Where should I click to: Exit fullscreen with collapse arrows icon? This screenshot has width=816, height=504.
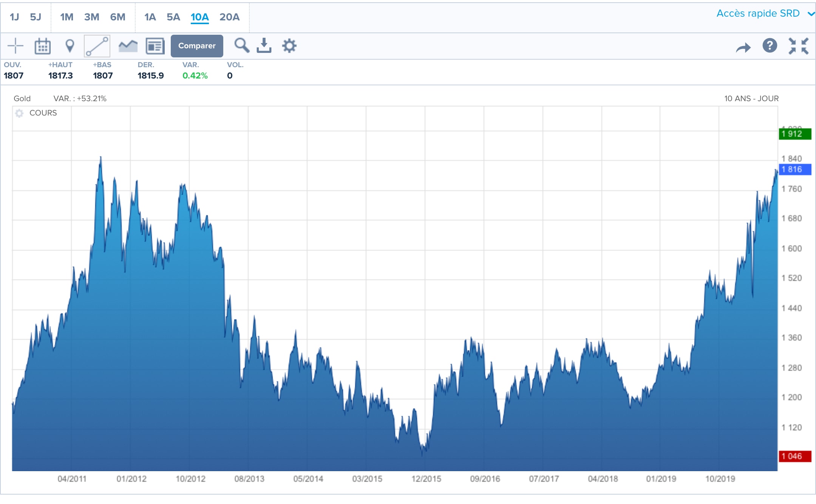(x=798, y=46)
